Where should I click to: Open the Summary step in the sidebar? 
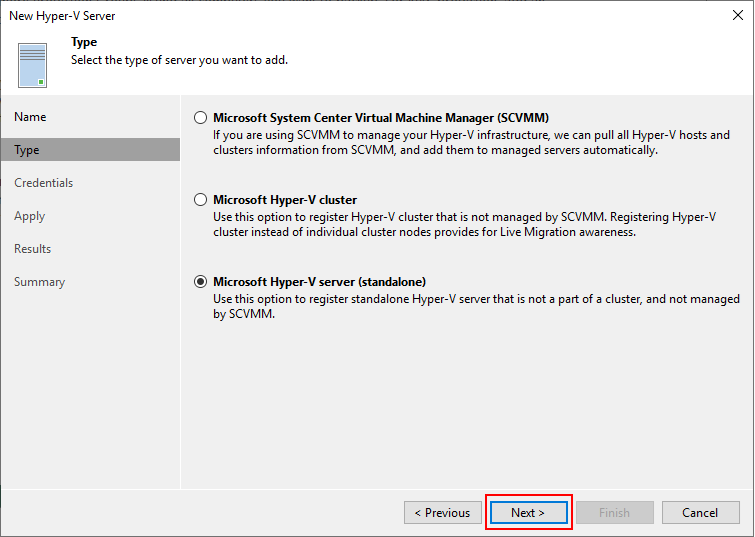pyautogui.click(x=39, y=282)
